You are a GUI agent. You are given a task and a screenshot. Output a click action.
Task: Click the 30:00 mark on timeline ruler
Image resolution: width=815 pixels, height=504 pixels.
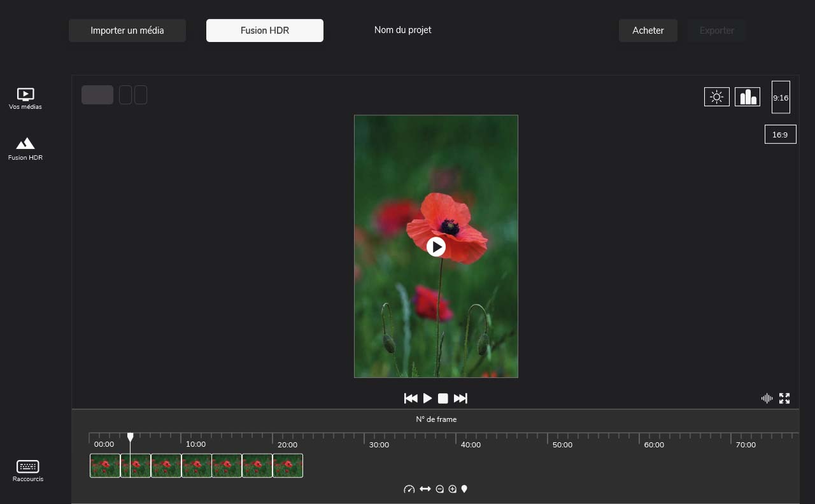(x=379, y=445)
